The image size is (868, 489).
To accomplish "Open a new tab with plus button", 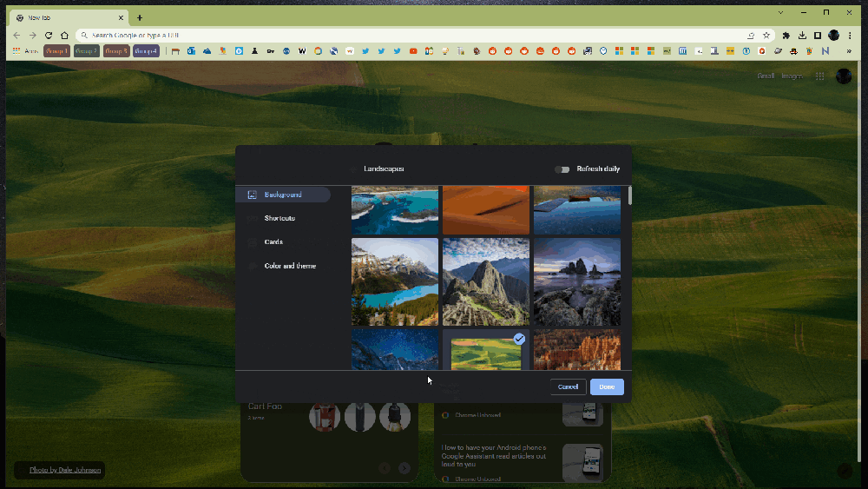I will tap(140, 17).
